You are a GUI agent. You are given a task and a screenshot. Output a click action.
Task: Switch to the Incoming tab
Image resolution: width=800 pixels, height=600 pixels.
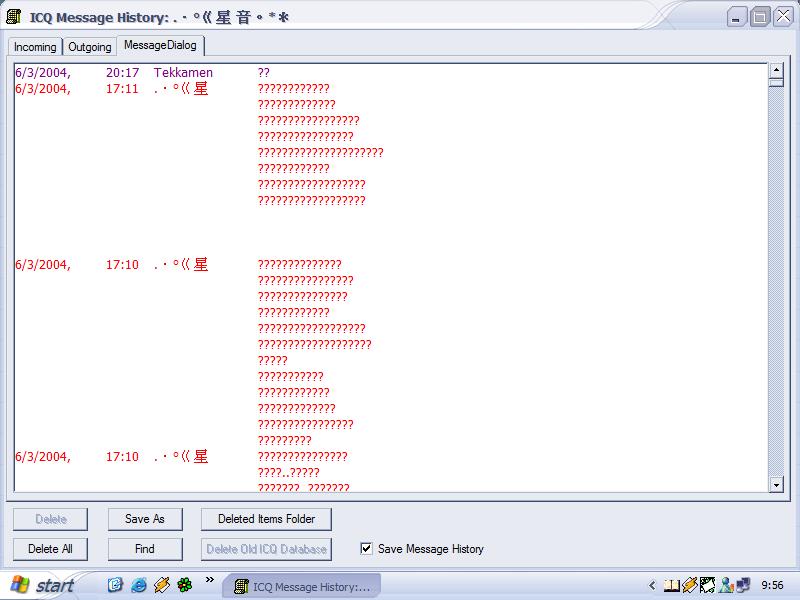pyautogui.click(x=35, y=46)
